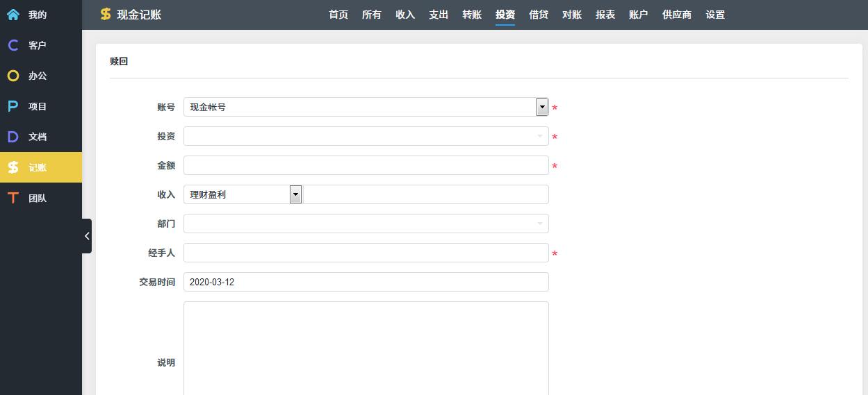868x395 pixels.
Task: Click the 现金记账 app title
Action: click(139, 14)
